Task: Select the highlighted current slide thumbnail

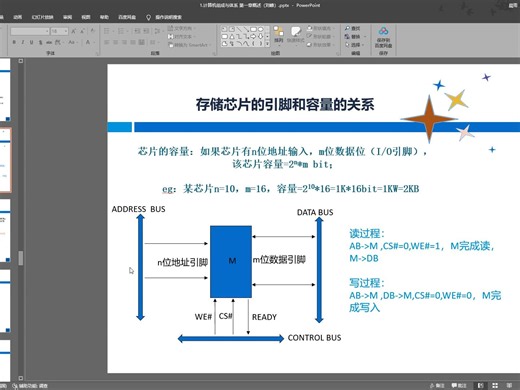Action: click(x=6, y=160)
